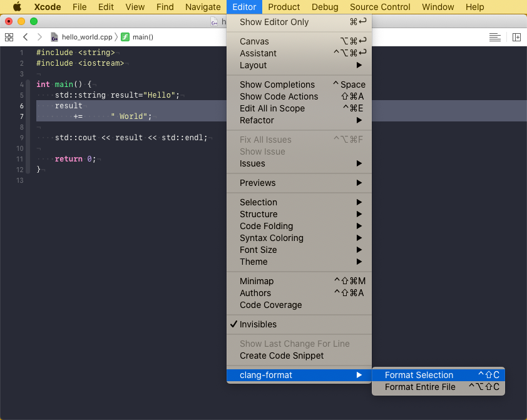The height and width of the screenshot is (420, 527).
Task: Select Show Completions
Action: coord(299,85)
